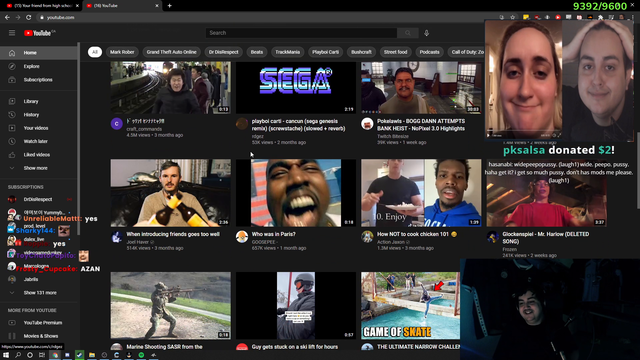The height and width of the screenshot is (360, 640).
Task: Select the Grand Theft Auto Online chip
Action: click(x=171, y=52)
